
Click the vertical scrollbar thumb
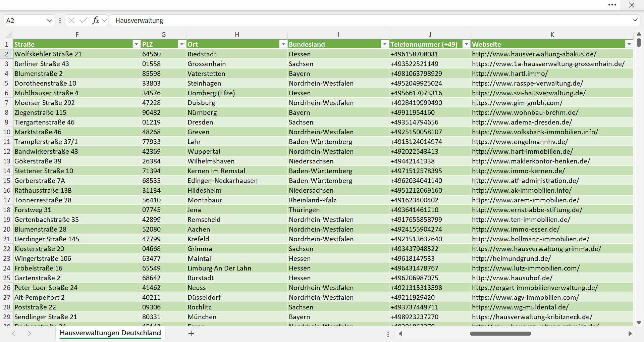click(639, 42)
